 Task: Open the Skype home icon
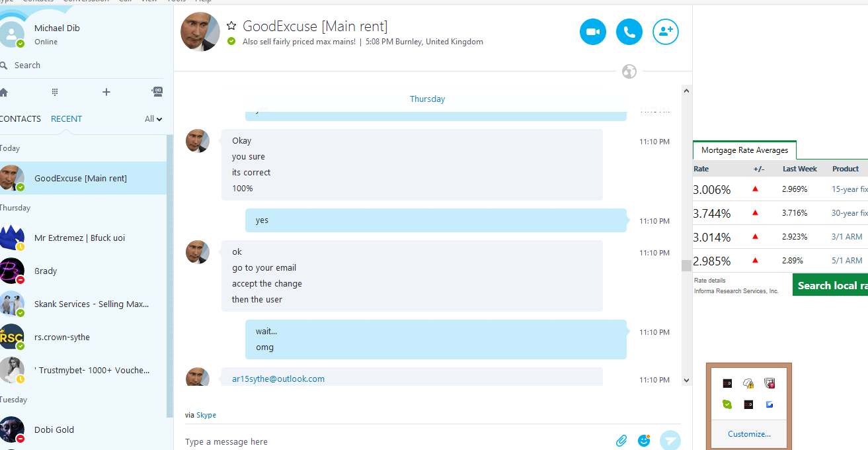tap(4, 92)
